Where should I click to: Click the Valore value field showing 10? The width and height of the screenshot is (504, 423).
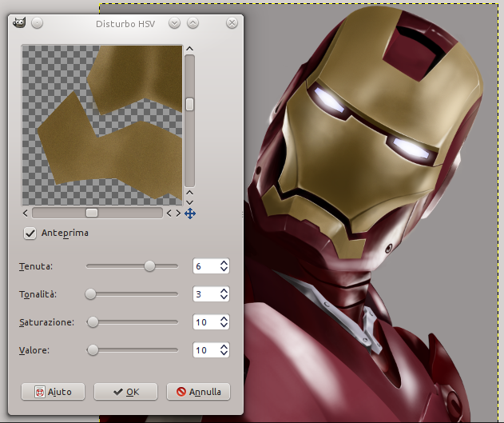(x=206, y=350)
